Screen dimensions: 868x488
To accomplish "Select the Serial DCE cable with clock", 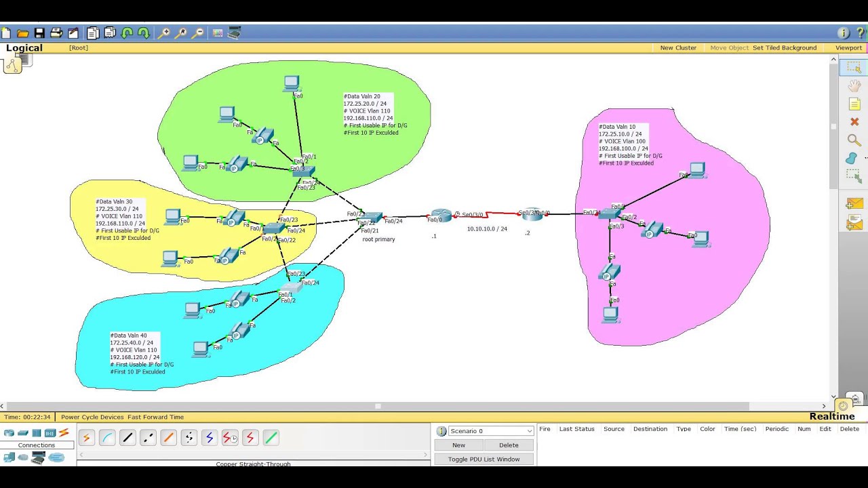I will (x=230, y=438).
